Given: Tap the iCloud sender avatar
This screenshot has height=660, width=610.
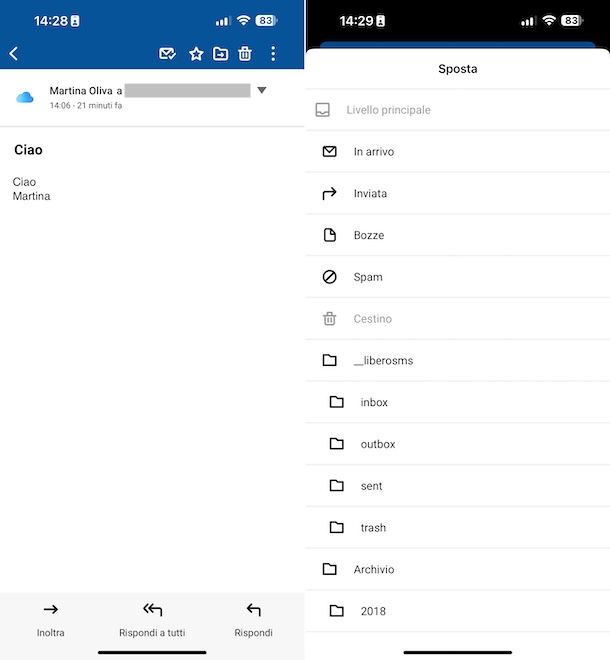Looking at the screenshot, I should click(25, 98).
